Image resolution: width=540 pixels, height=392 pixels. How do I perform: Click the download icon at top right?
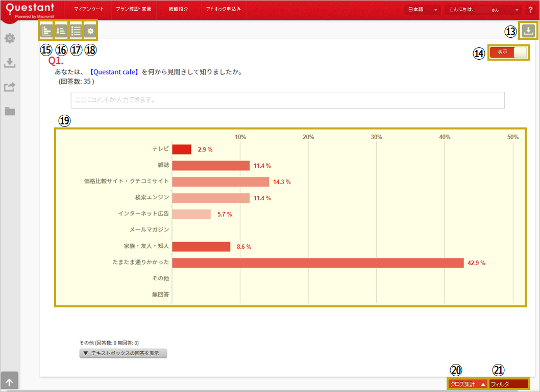(528, 31)
